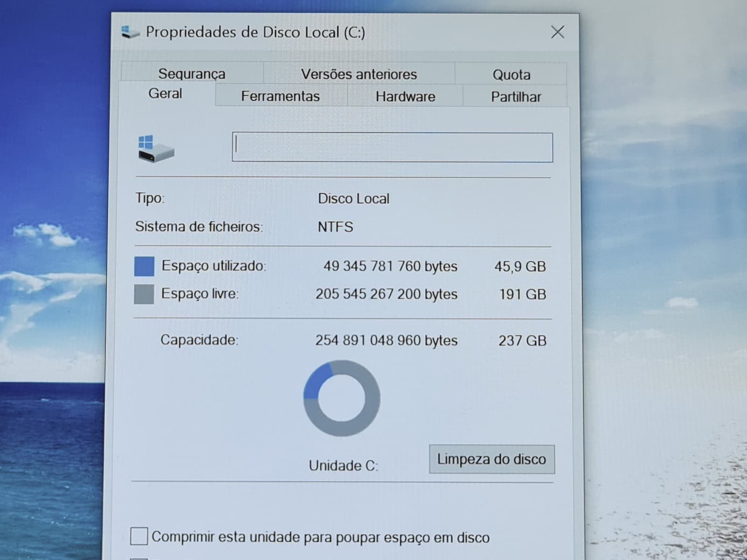Screen dimensions: 747x560
Task: Select the Geral tab
Action: click(165, 93)
